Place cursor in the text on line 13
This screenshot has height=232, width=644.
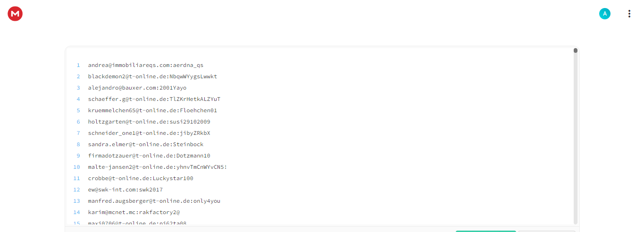[154, 201]
